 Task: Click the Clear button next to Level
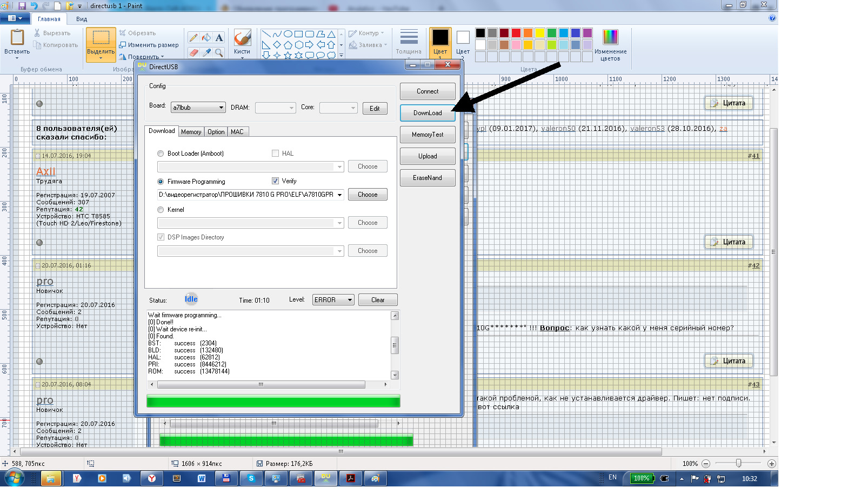[378, 300]
